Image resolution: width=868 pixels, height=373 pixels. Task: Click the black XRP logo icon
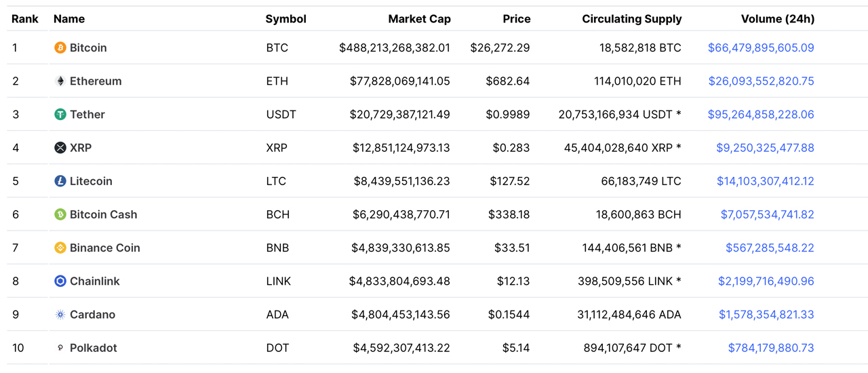[x=60, y=148]
